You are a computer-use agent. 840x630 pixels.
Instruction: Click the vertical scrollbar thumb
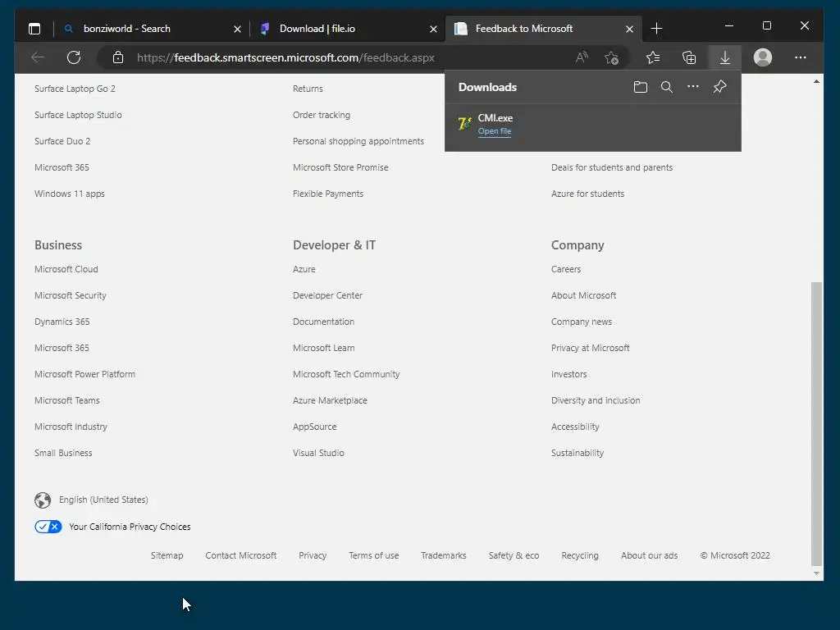(x=816, y=423)
